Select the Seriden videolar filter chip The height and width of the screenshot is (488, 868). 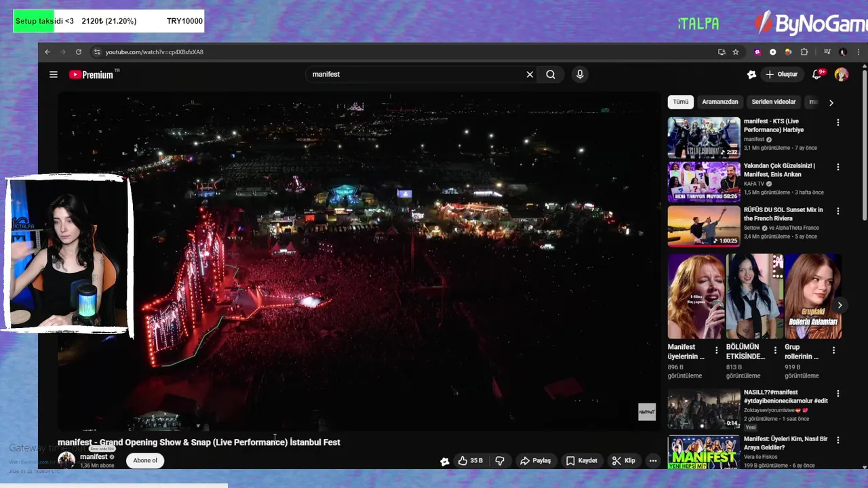pyautogui.click(x=774, y=102)
